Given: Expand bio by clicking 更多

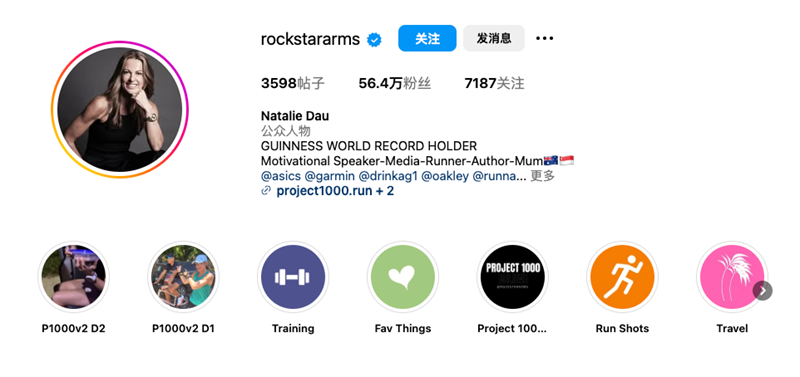Looking at the screenshot, I should coord(542,177).
